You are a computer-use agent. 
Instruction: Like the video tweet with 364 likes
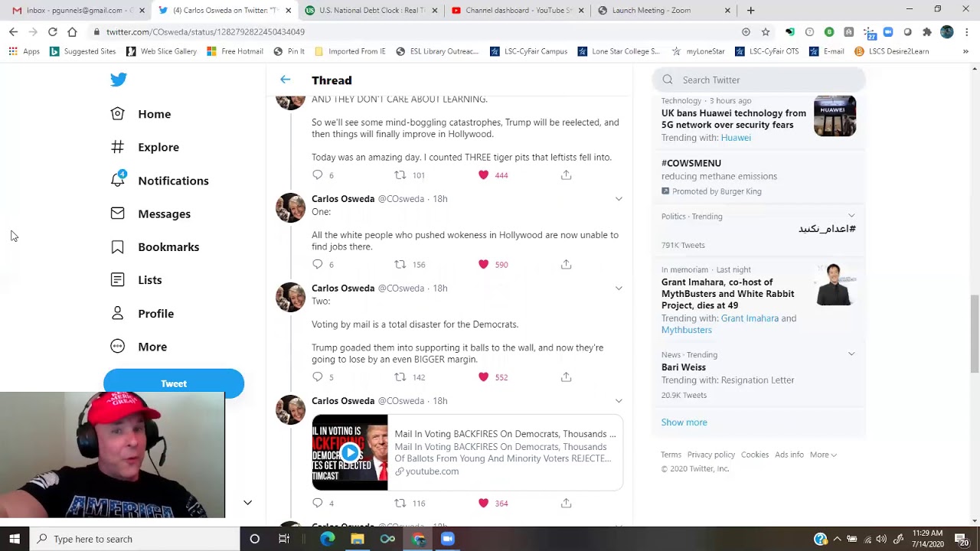[x=483, y=503]
